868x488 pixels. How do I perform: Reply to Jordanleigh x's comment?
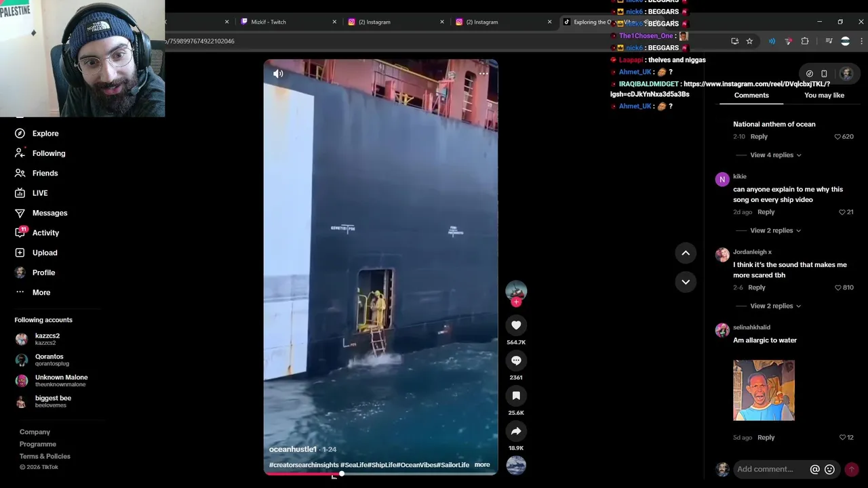[756, 288]
